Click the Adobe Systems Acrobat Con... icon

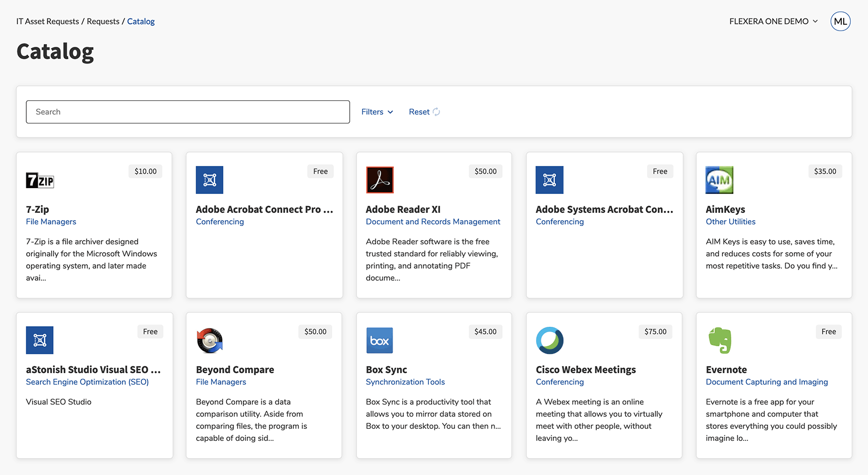[x=549, y=180]
